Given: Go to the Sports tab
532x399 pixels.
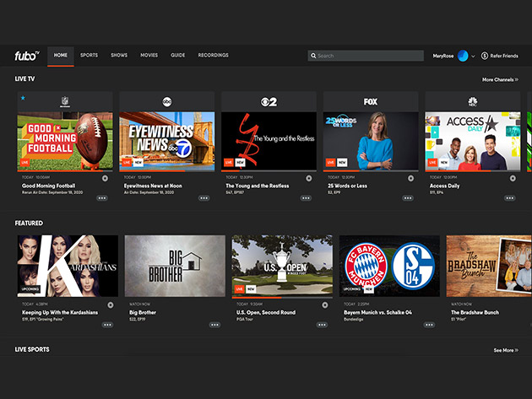Looking at the screenshot, I should point(90,56).
